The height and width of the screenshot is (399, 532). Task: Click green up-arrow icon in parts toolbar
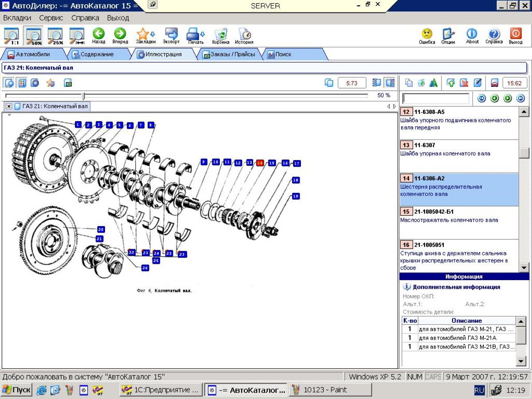[x=451, y=83]
